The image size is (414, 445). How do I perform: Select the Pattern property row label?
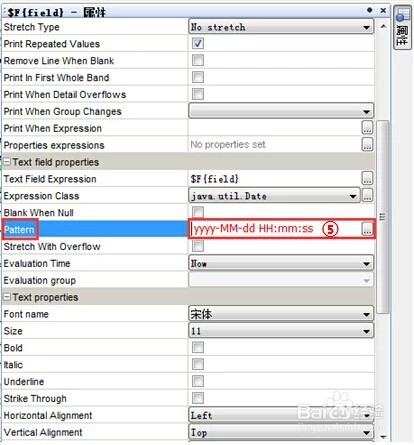click(x=19, y=230)
